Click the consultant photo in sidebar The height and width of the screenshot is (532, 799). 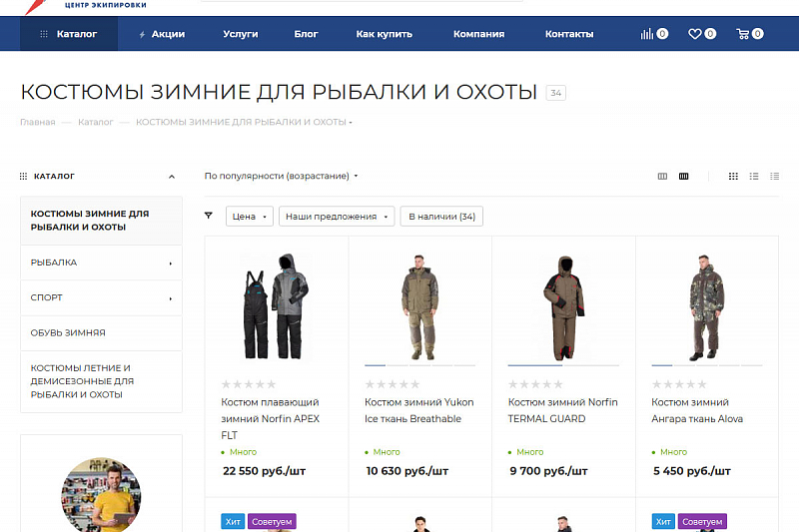click(102, 495)
